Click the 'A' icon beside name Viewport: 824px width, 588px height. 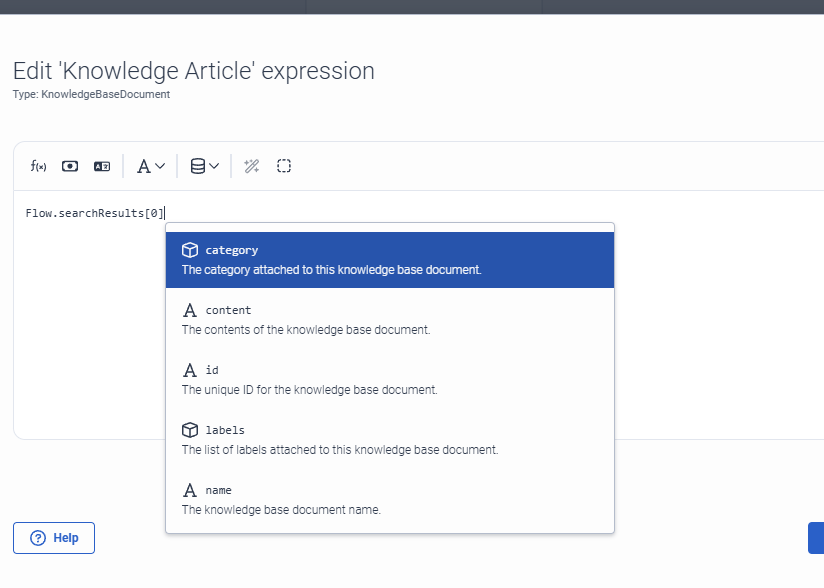(x=190, y=490)
